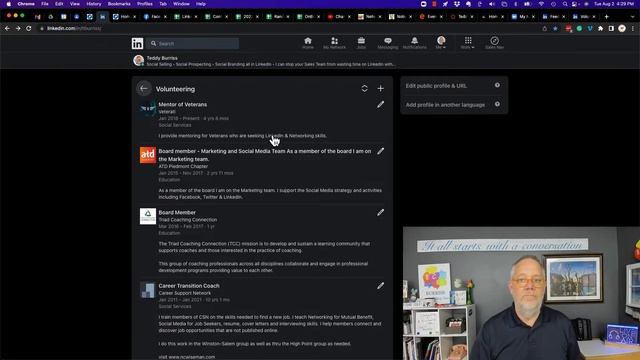Click the browser forward arrow

18,29
